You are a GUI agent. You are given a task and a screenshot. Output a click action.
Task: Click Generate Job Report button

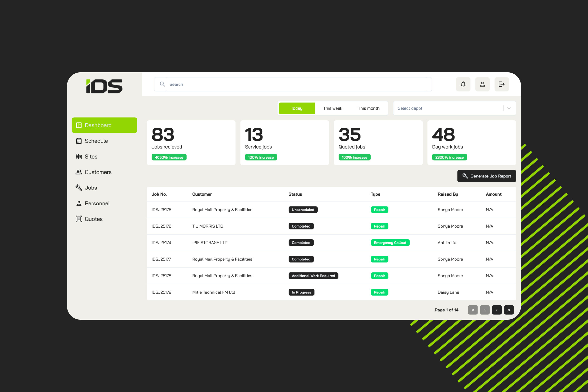click(x=486, y=176)
